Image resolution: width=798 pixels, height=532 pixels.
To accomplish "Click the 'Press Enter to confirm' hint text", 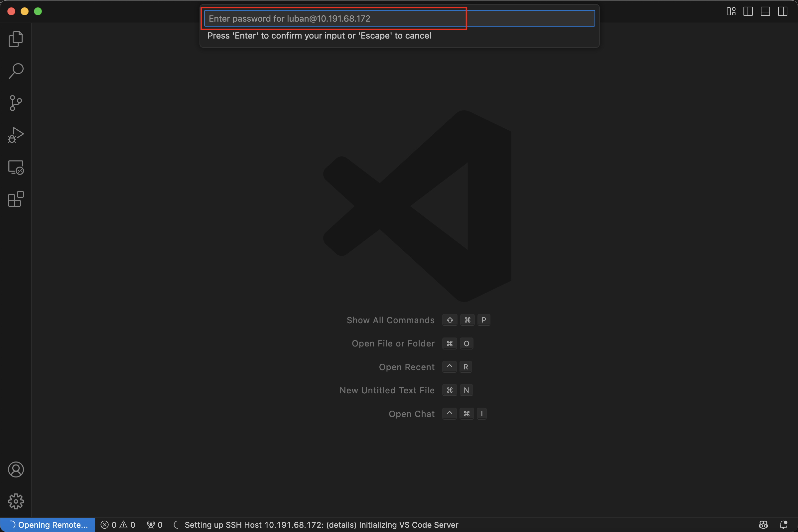I will 319,36.
